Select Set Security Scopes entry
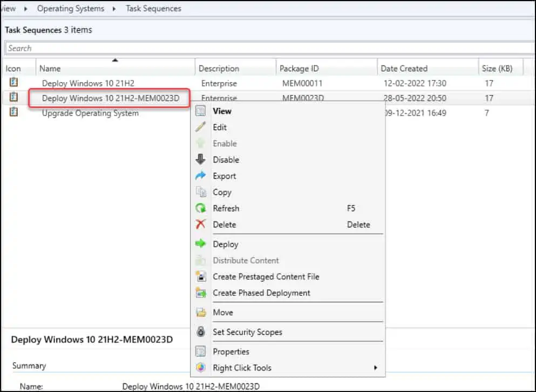 [x=287, y=332]
